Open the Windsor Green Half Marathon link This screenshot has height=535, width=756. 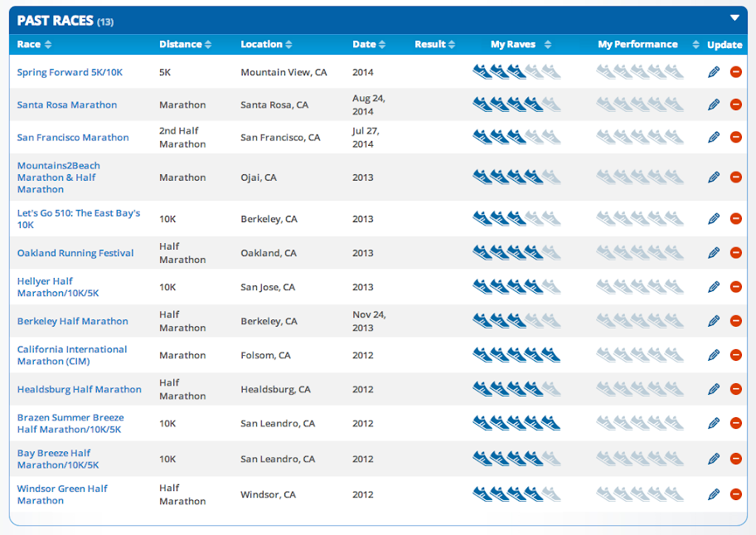pyautogui.click(x=62, y=494)
